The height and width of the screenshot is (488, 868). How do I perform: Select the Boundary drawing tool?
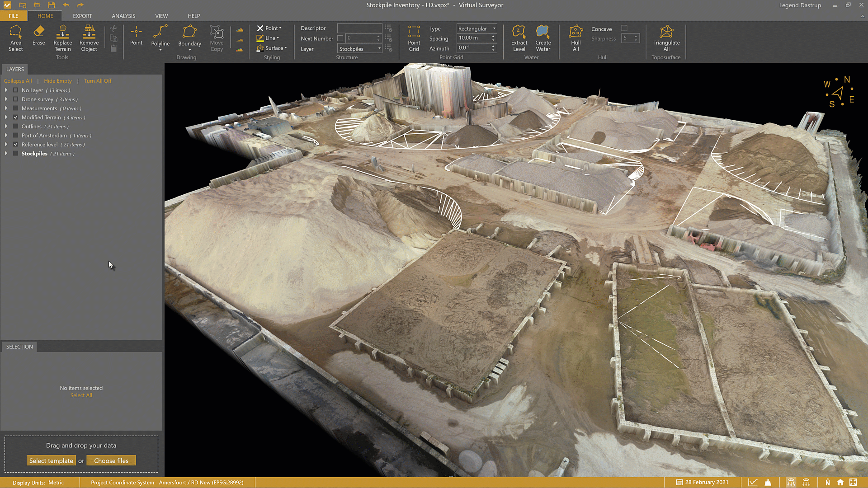(189, 38)
